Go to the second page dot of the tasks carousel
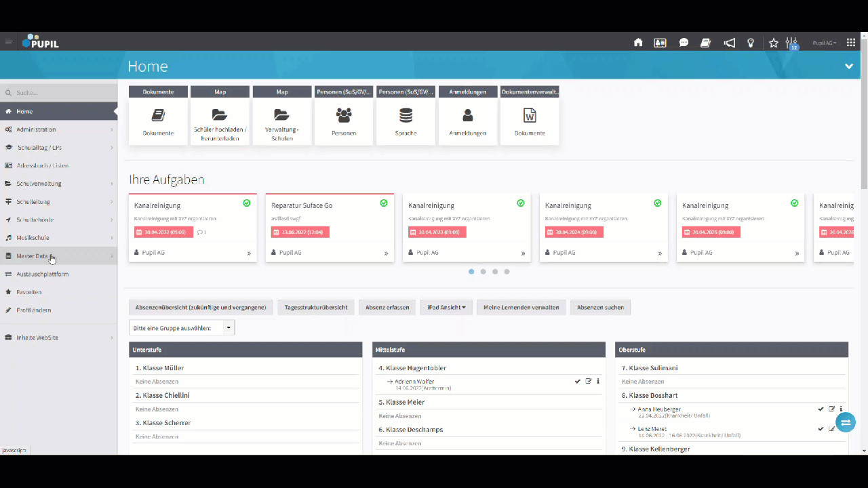The image size is (868, 488). point(484,272)
